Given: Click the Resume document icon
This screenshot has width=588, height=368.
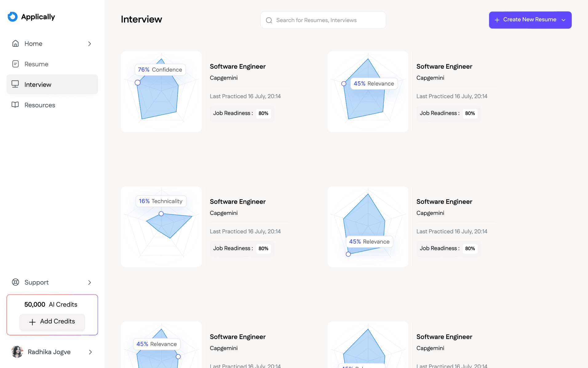Looking at the screenshot, I should coord(15,64).
